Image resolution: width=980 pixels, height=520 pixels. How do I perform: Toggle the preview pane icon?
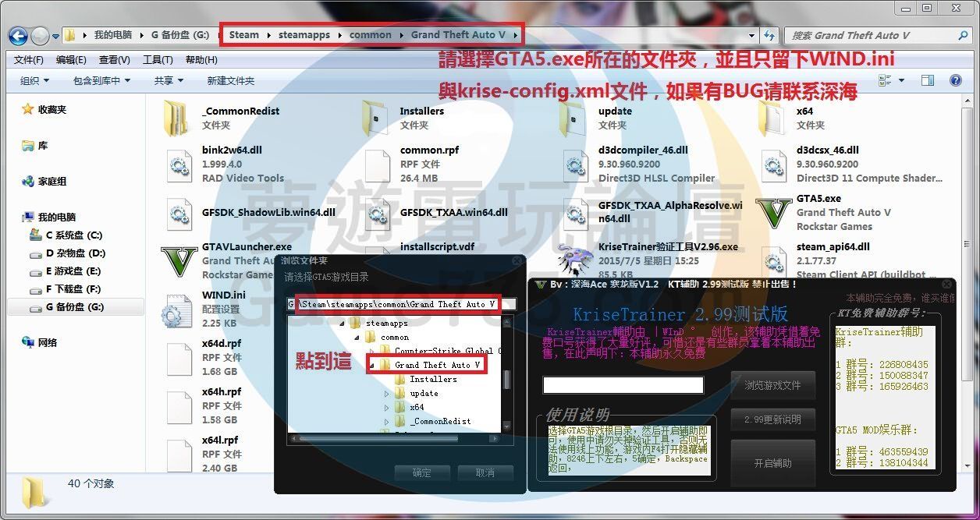(x=928, y=80)
